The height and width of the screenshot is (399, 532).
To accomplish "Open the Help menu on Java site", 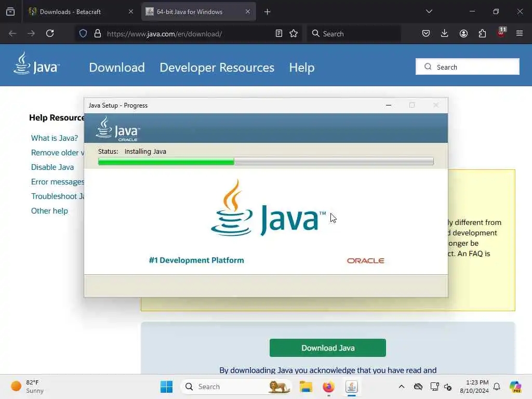I will pos(302,68).
